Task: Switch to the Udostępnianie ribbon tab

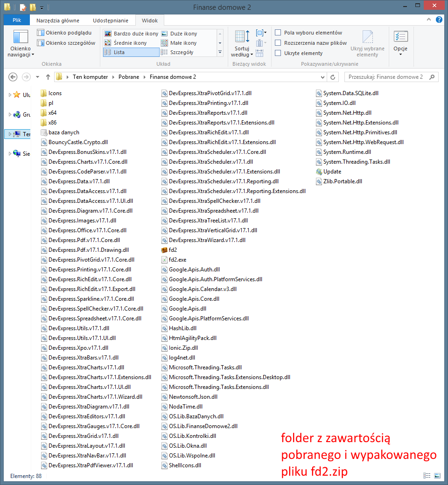Action: (x=110, y=21)
